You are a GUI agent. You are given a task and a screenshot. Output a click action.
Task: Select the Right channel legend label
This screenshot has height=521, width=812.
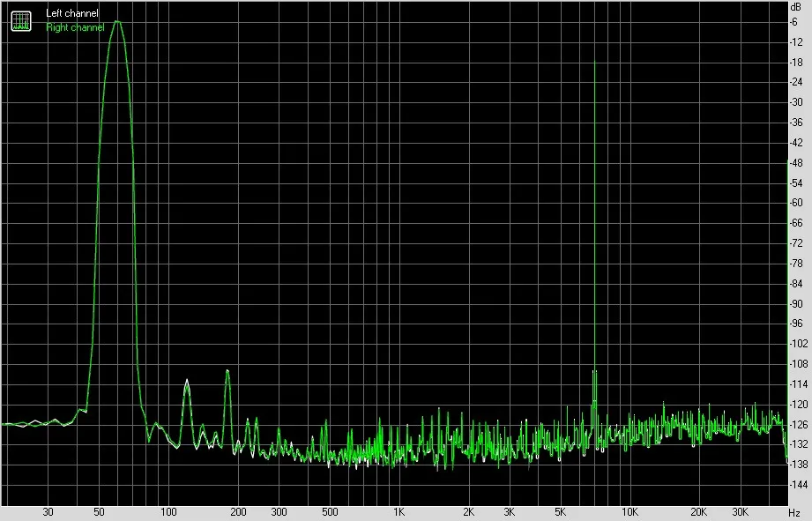pos(75,27)
